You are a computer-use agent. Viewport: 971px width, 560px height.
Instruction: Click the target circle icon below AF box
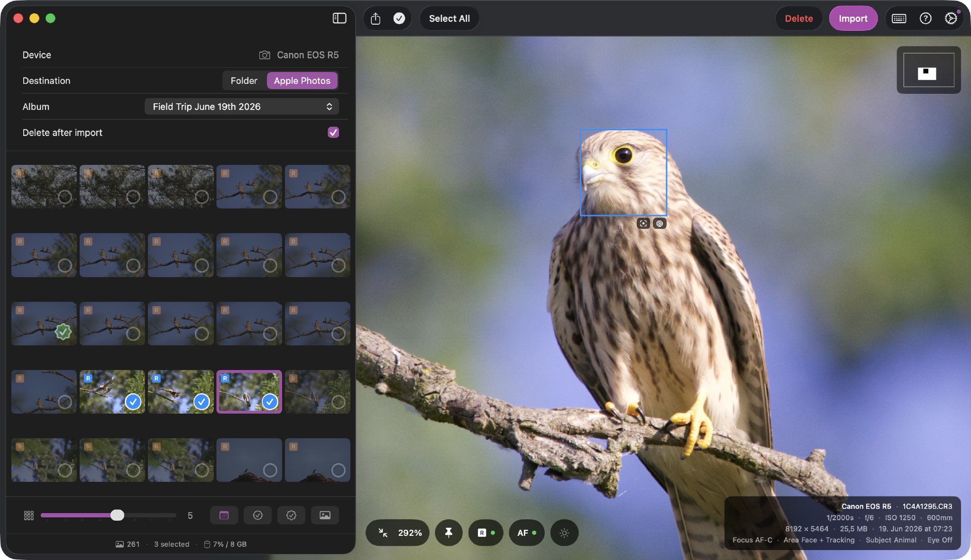coord(660,224)
